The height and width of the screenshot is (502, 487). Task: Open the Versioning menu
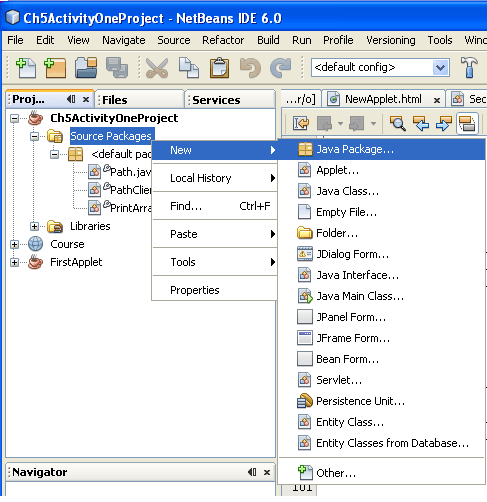pyautogui.click(x=391, y=40)
